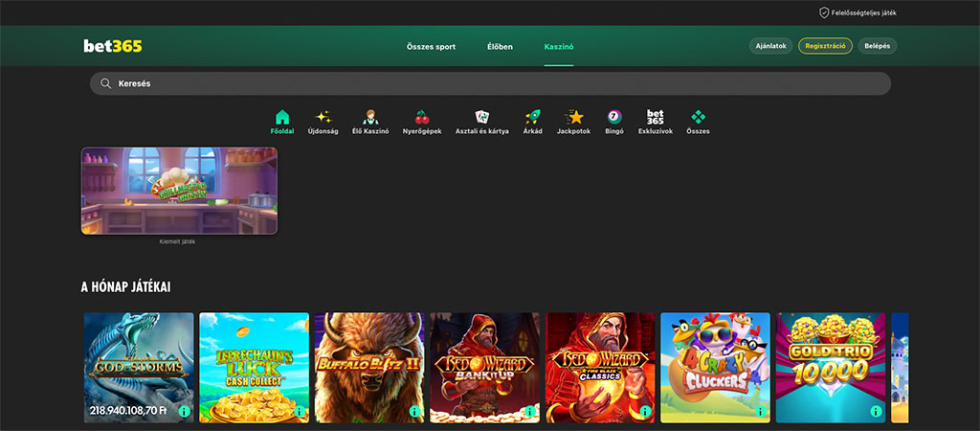Launch the Buffalo Blitz II tile
The image size is (980, 431).
[x=369, y=367]
